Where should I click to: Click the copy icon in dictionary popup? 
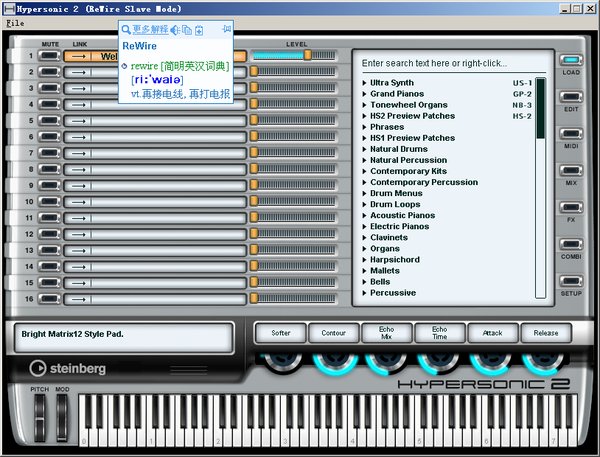tap(187, 30)
